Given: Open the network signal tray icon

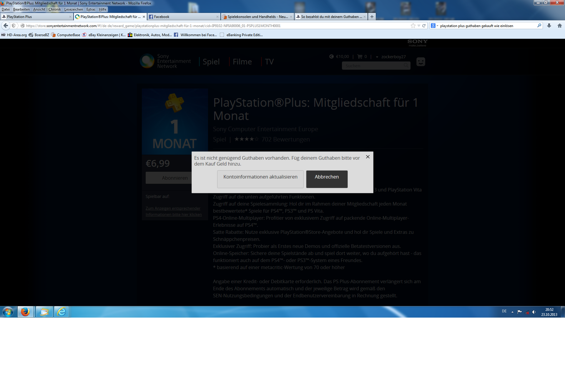Looking at the screenshot, I should [x=527, y=312].
